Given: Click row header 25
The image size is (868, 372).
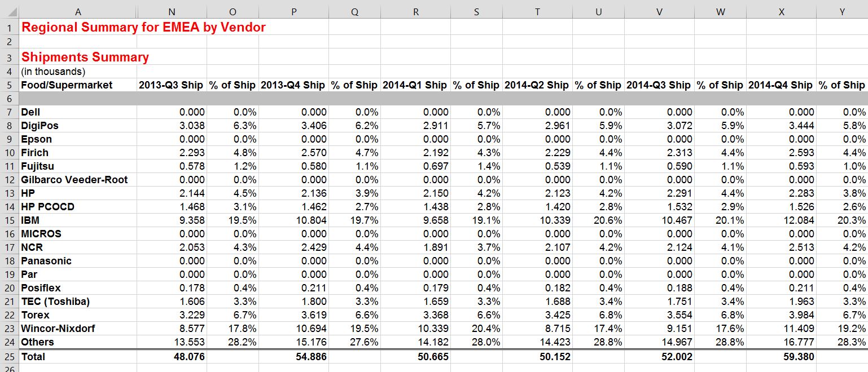Looking at the screenshot, I should (9, 357).
